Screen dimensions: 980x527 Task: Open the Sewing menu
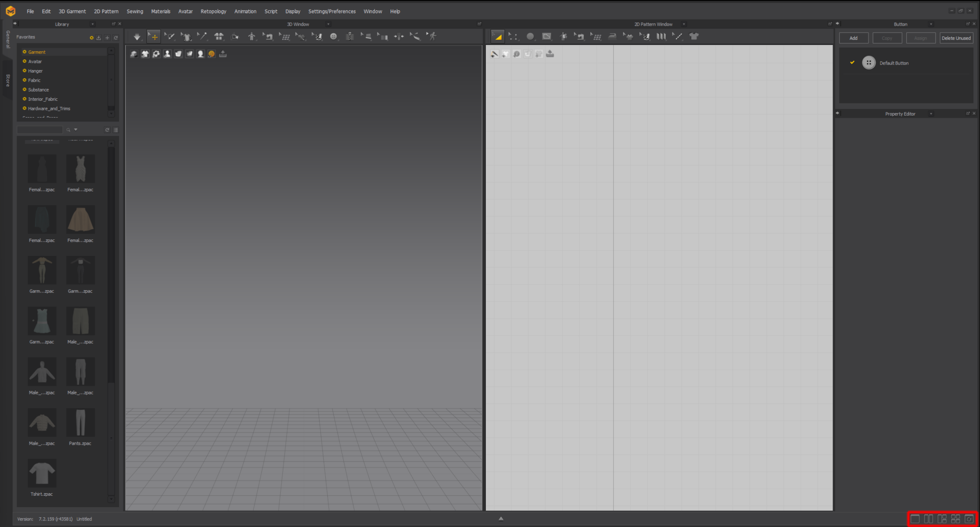[135, 11]
